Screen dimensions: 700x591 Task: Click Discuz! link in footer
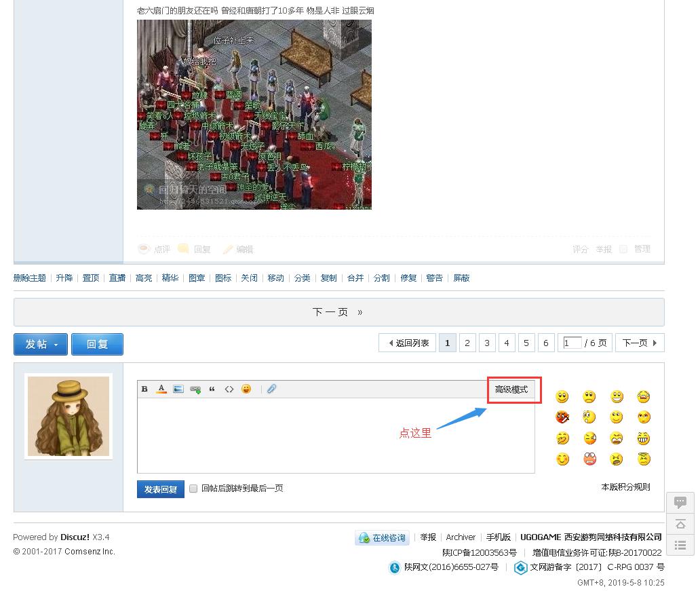[x=75, y=537]
